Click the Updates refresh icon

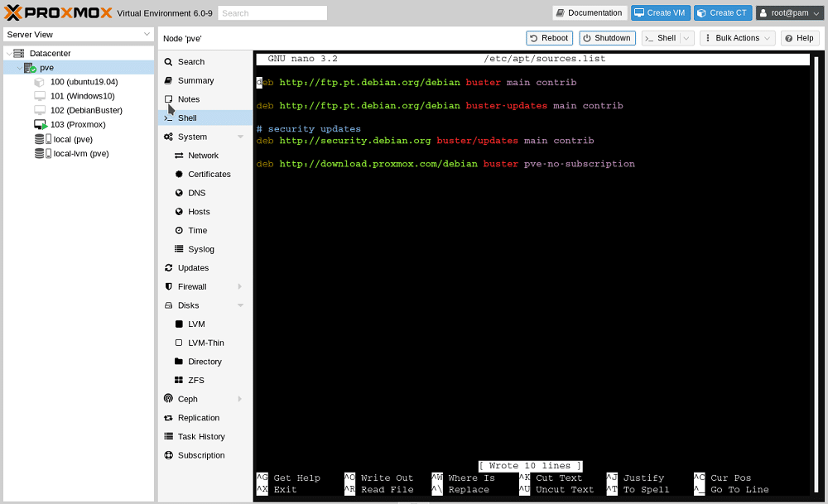[168, 268]
